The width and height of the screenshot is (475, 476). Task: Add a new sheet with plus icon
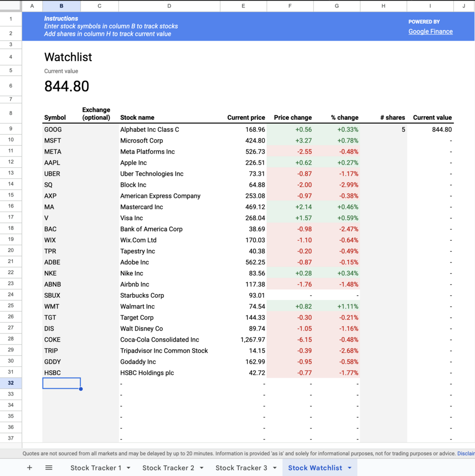click(29, 468)
